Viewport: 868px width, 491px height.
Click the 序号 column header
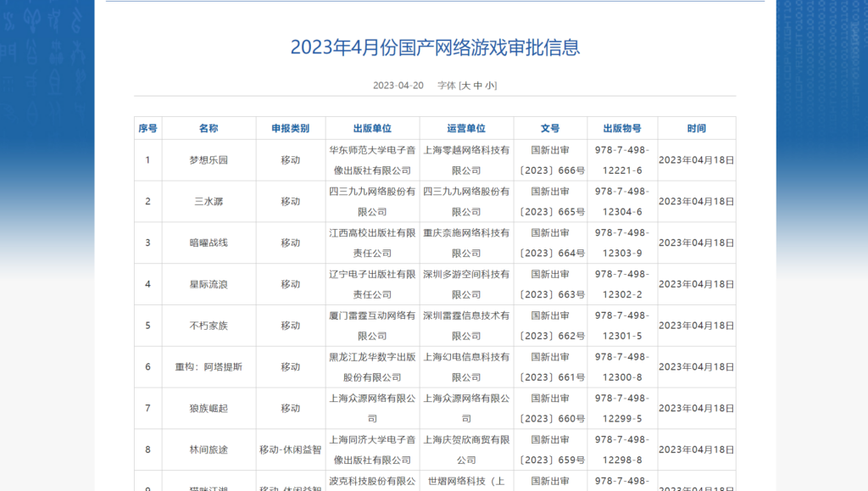pos(147,128)
